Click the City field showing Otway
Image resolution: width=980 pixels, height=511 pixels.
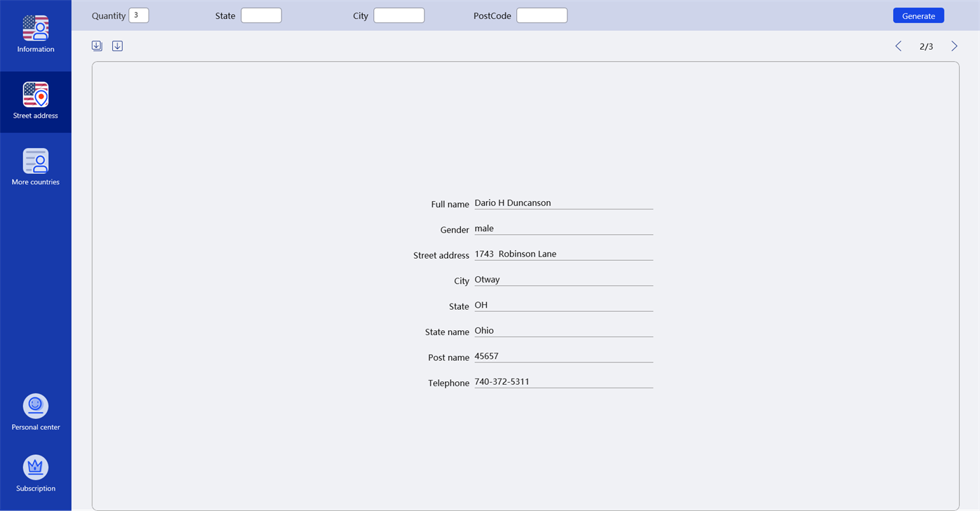564,280
